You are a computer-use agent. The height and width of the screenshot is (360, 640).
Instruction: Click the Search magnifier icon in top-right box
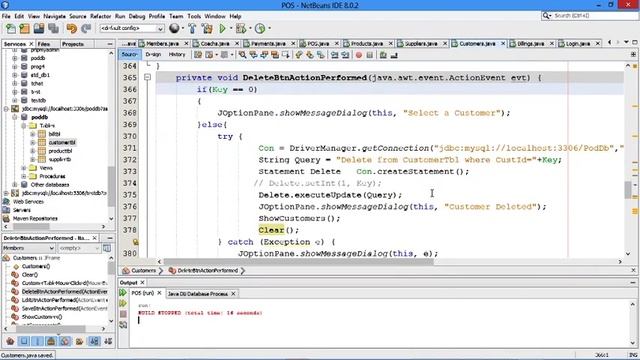(x=546, y=16)
